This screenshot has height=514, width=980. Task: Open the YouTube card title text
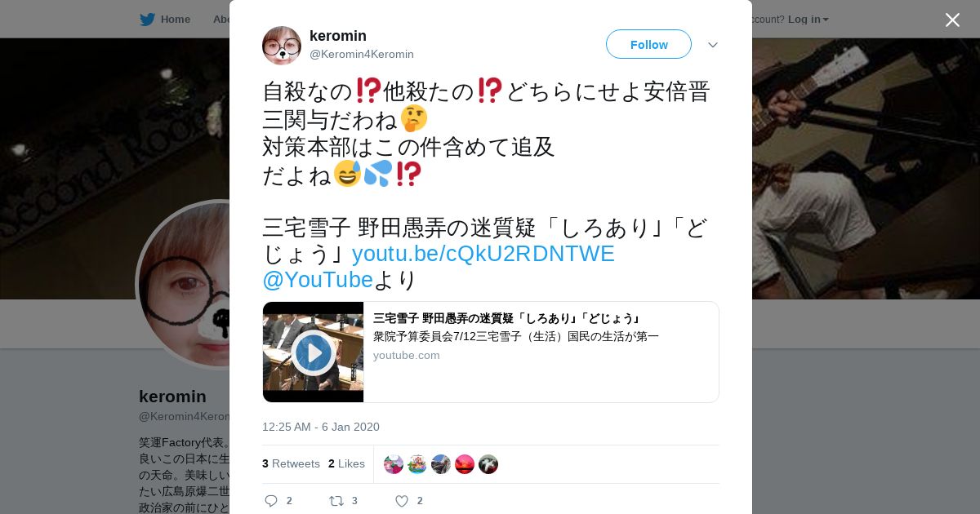tap(506, 318)
